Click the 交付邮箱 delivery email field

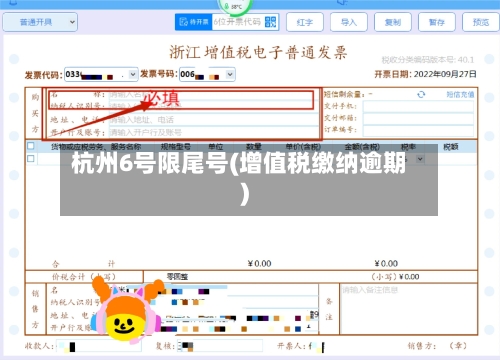click(418, 118)
